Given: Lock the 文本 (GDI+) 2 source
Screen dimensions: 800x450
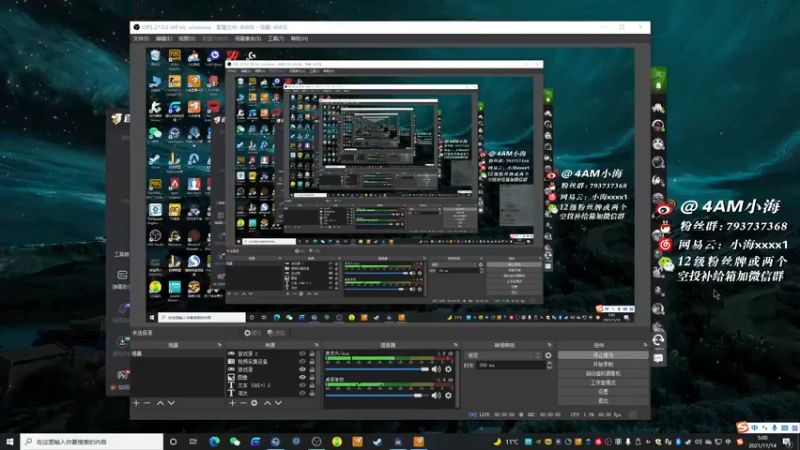Looking at the screenshot, I should click(312, 385).
